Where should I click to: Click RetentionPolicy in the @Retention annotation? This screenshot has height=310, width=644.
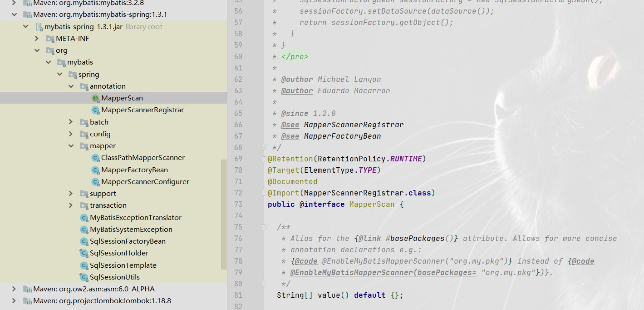coord(351,159)
